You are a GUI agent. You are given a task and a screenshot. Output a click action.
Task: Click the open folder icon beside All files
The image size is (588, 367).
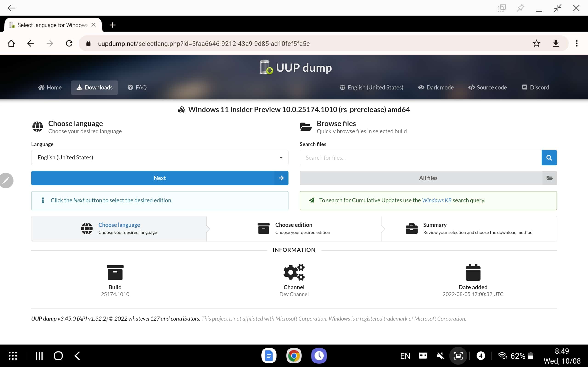coord(549,178)
